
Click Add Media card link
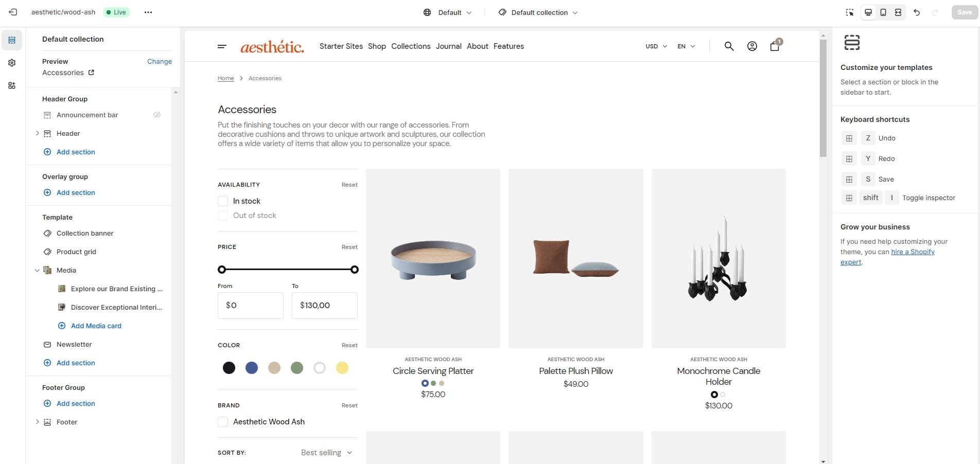coord(96,326)
